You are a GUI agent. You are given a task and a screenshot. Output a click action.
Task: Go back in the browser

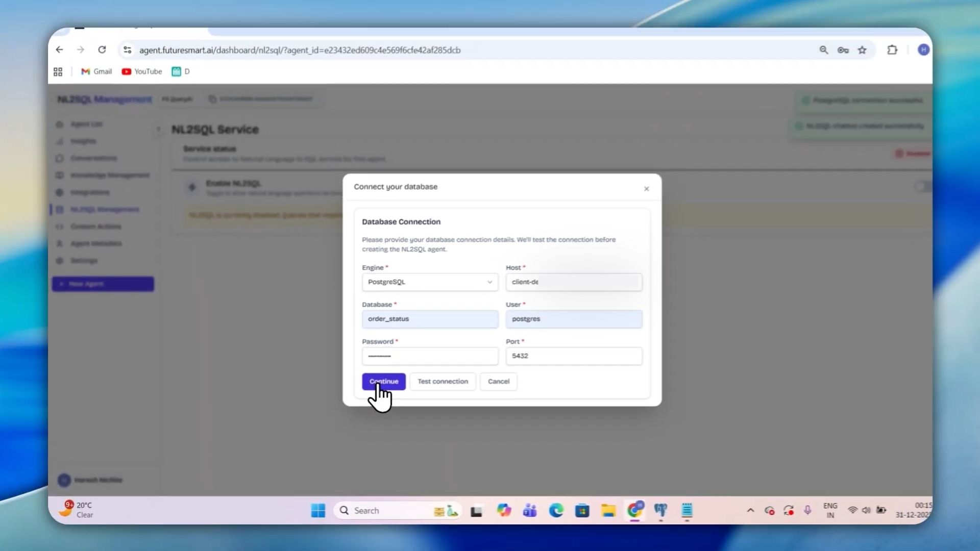(x=59, y=50)
